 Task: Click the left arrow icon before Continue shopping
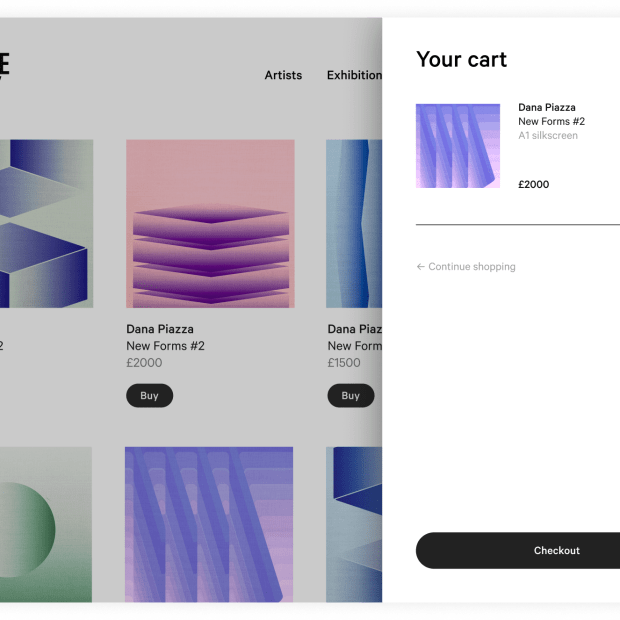coord(421,267)
